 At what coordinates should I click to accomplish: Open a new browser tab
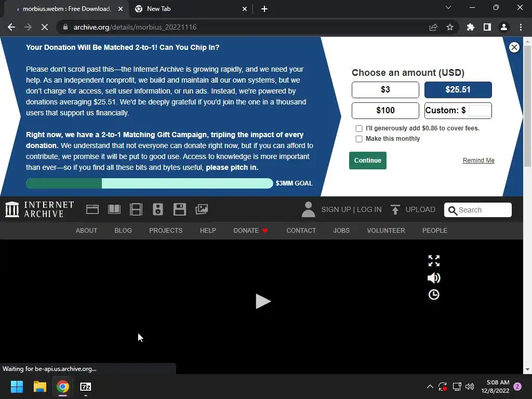(264, 9)
